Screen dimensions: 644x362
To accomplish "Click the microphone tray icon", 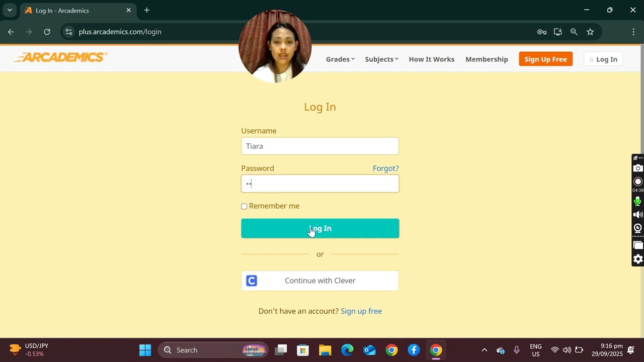I will click(x=516, y=350).
